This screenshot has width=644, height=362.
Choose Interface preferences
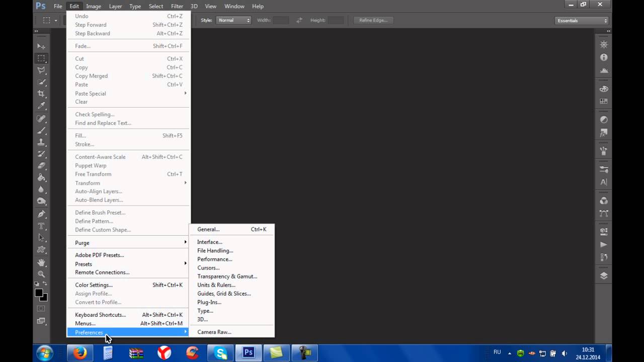232,242
